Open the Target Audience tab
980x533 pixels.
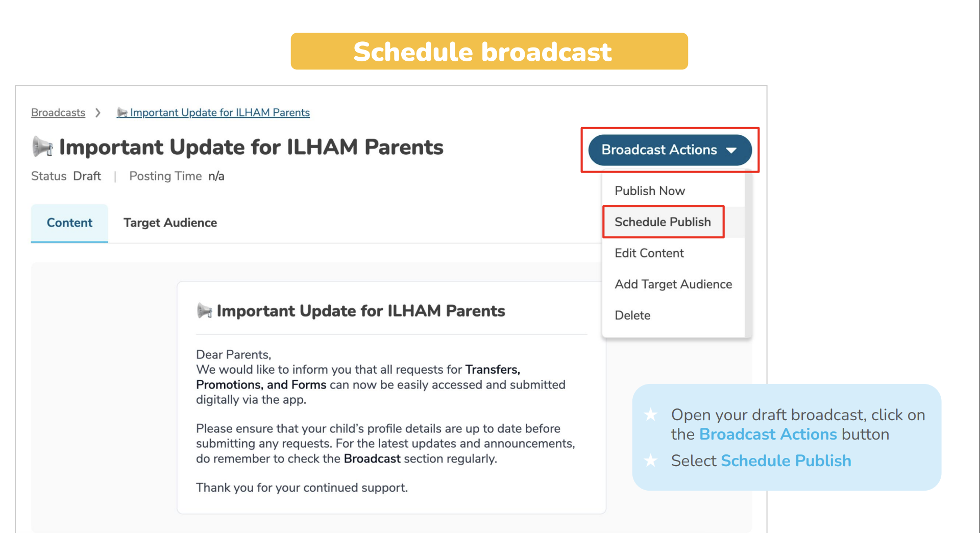(170, 223)
